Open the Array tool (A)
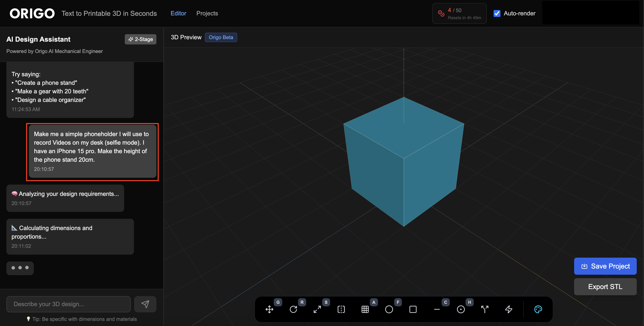This screenshot has width=644, height=326. [365, 309]
